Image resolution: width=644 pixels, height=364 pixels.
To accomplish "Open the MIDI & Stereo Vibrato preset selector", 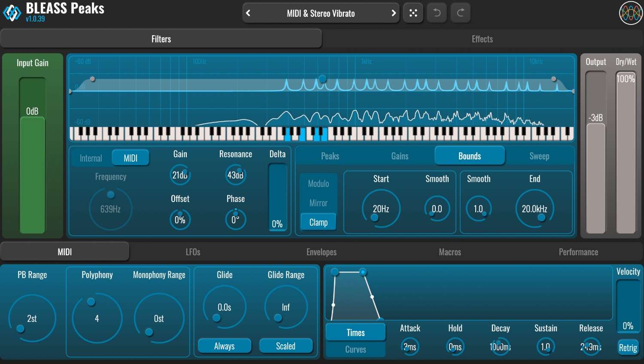I will (320, 13).
